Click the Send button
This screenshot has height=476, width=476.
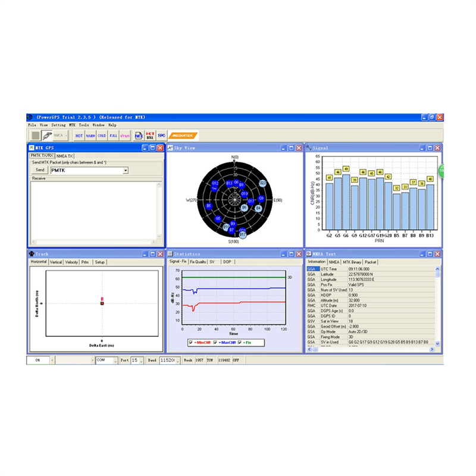pos(40,170)
